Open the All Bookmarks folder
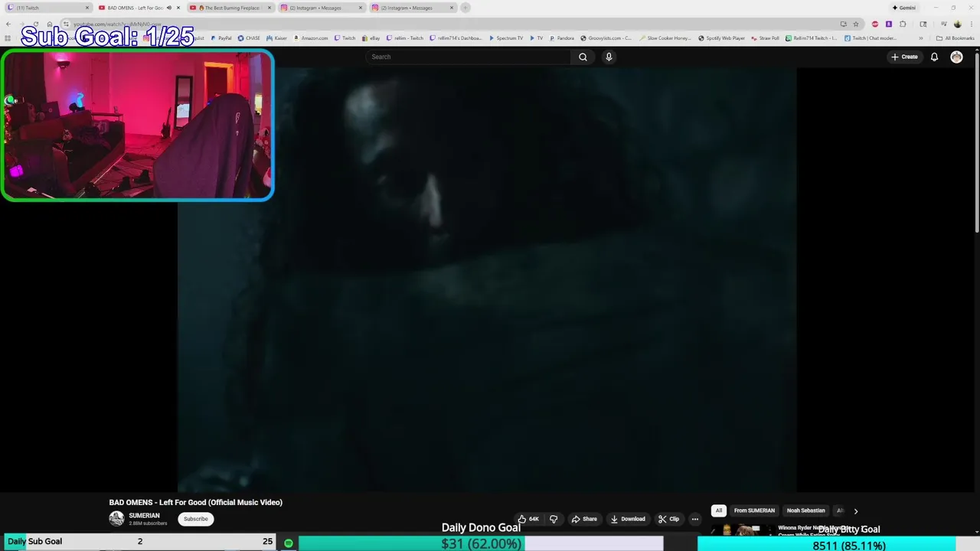 (955, 38)
